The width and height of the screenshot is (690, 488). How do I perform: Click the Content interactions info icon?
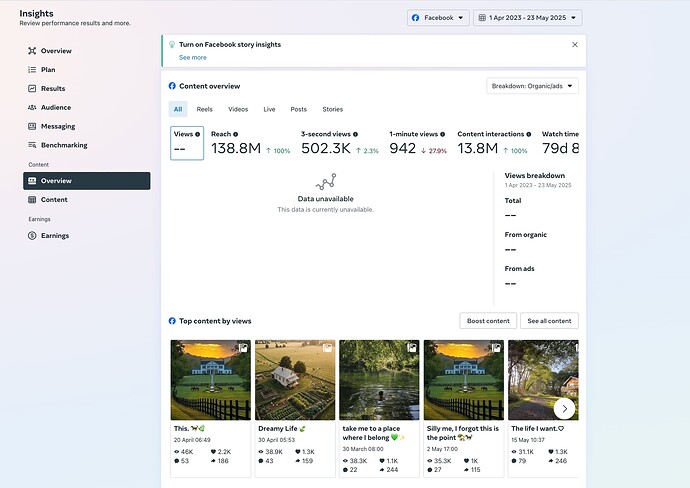(529, 134)
